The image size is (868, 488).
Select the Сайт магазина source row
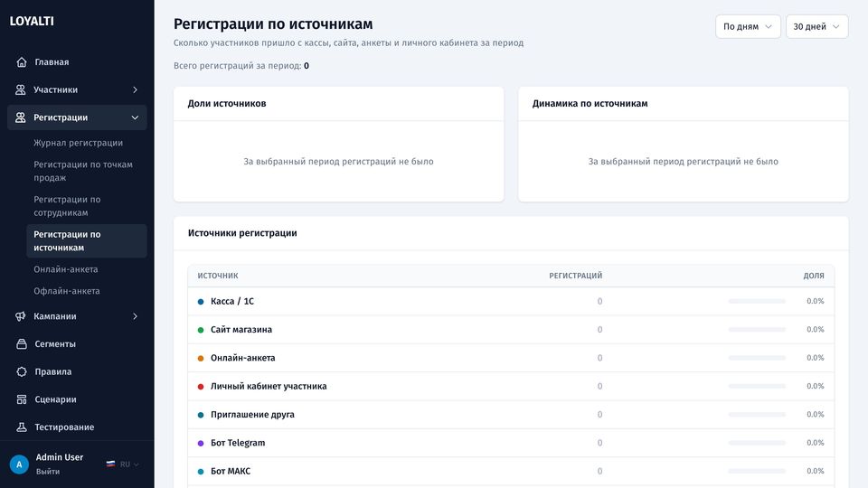click(510, 330)
